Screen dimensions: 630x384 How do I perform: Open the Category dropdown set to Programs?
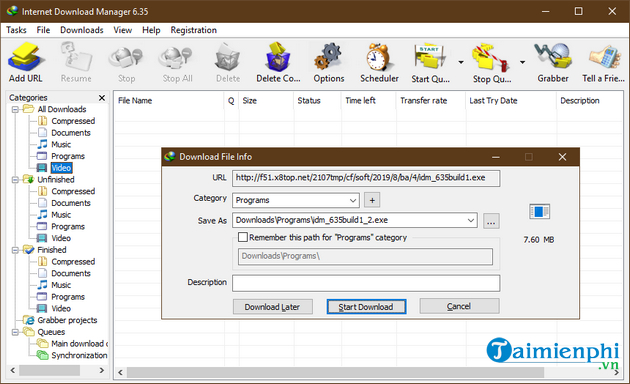coord(296,200)
